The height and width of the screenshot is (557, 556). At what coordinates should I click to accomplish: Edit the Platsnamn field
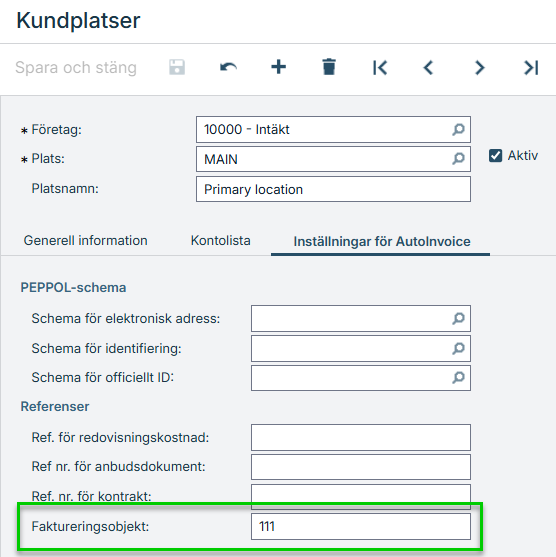(x=333, y=189)
